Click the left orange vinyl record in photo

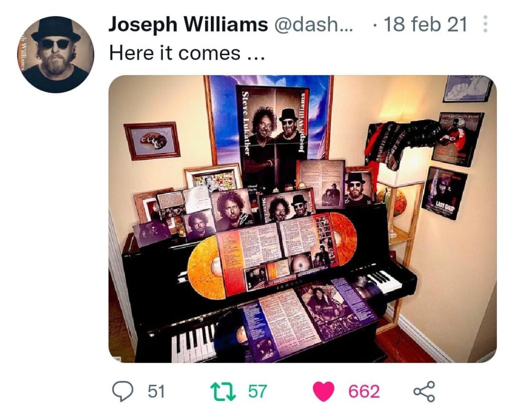[205, 267]
